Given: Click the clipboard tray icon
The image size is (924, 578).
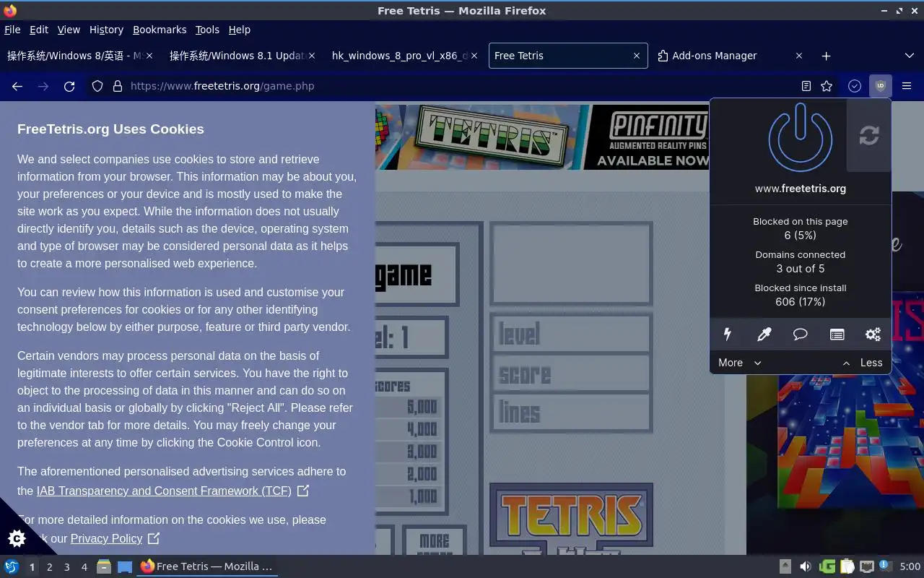Looking at the screenshot, I should [847, 566].
